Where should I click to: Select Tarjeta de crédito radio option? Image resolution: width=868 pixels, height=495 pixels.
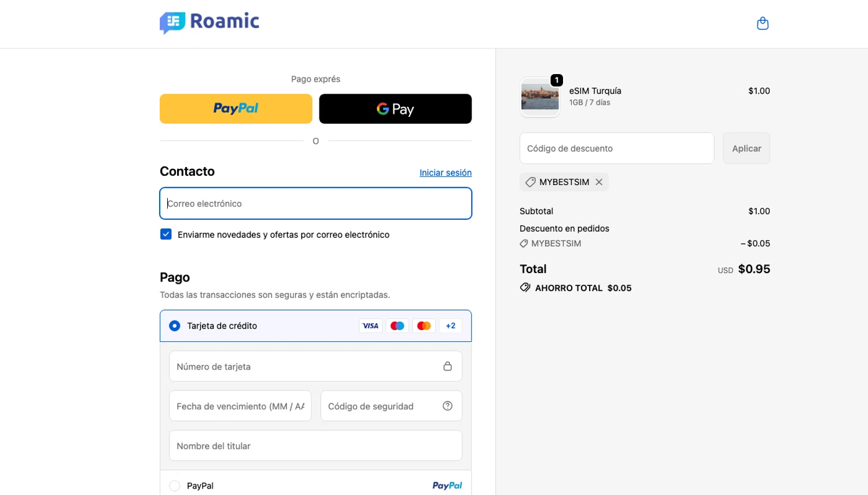coord(175,326)
